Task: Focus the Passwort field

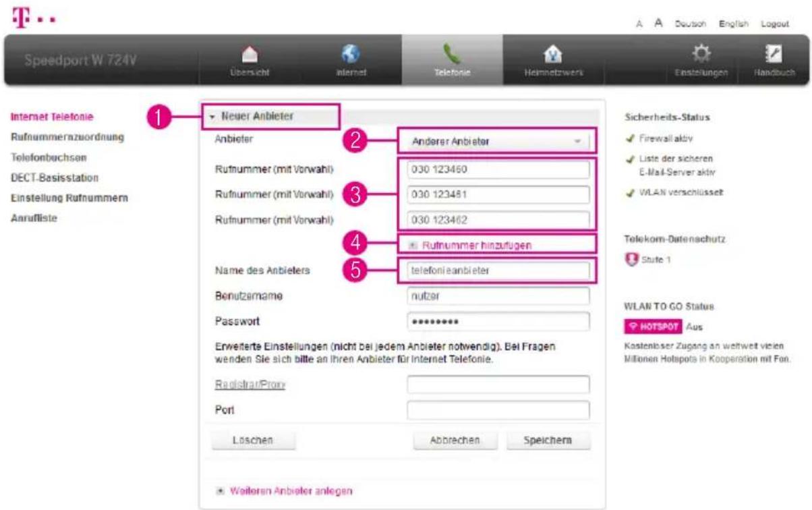Action: click(498, 321)
